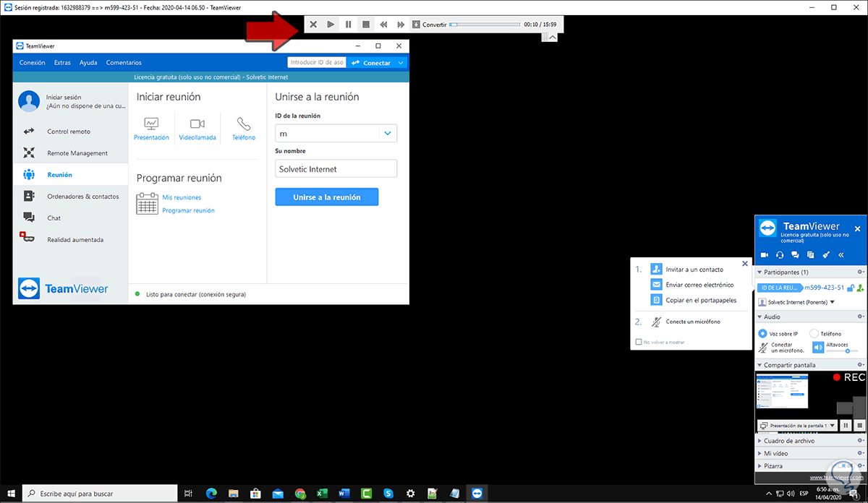Collapse the Audio section

click(759, 317)
